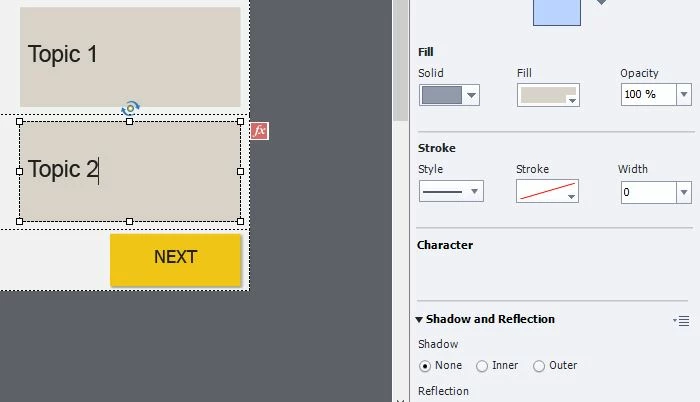Open the Fill color dropdown
The height and width of the screenshot is (402, 700).
[548, 95]
